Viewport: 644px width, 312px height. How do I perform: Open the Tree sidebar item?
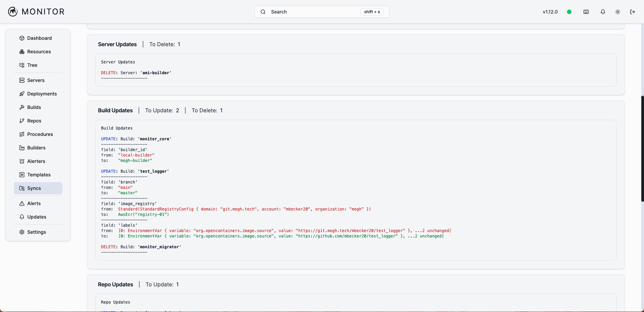point(38,65)
